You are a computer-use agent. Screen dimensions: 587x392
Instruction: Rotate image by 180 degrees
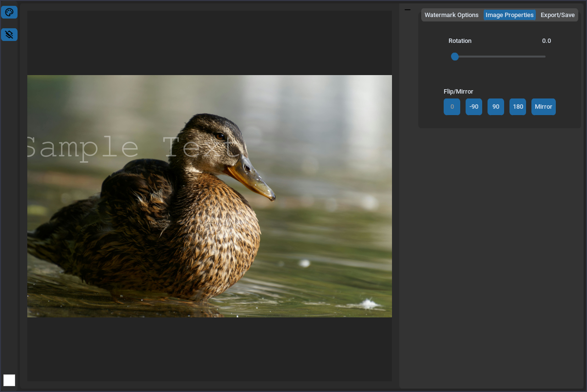coord(518,107)
